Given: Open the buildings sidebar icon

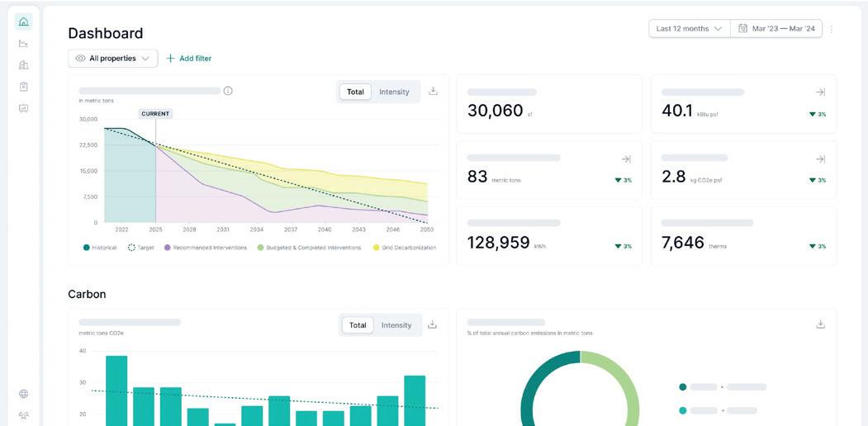Looking at the screenshot, I should (23, 64).
